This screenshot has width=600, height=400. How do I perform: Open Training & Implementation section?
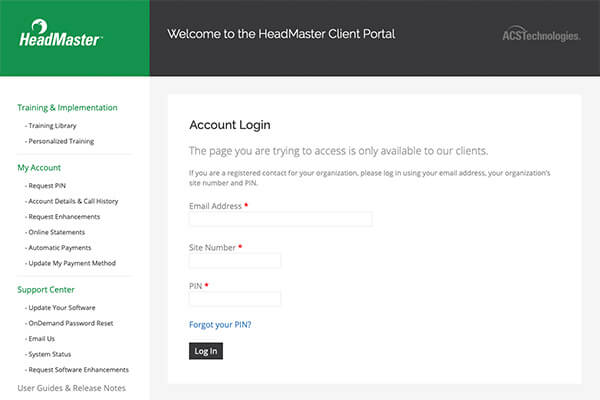point(67,108)
